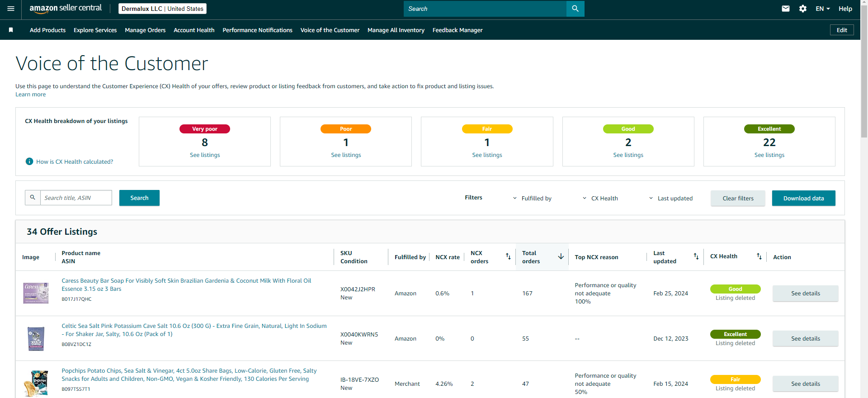Click the Amazon Seller Central logo
868x398 pixels.
point(66,9)
